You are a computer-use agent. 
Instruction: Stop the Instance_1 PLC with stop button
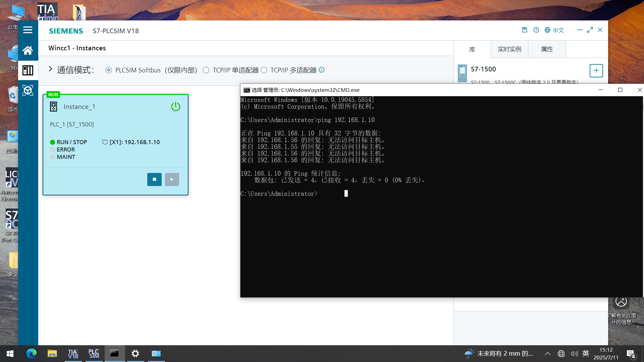(154, 179)
